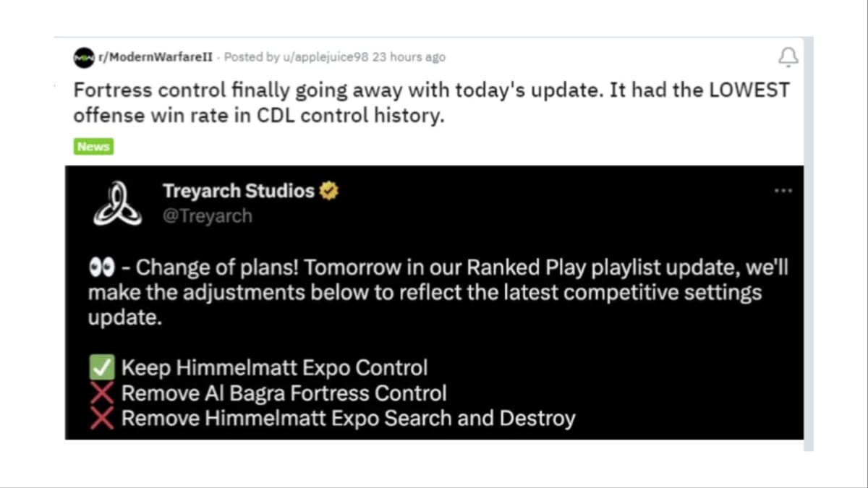Screen dimensions: 868x488
Task: Click the @Treyarch handle text
Action: 208,216
